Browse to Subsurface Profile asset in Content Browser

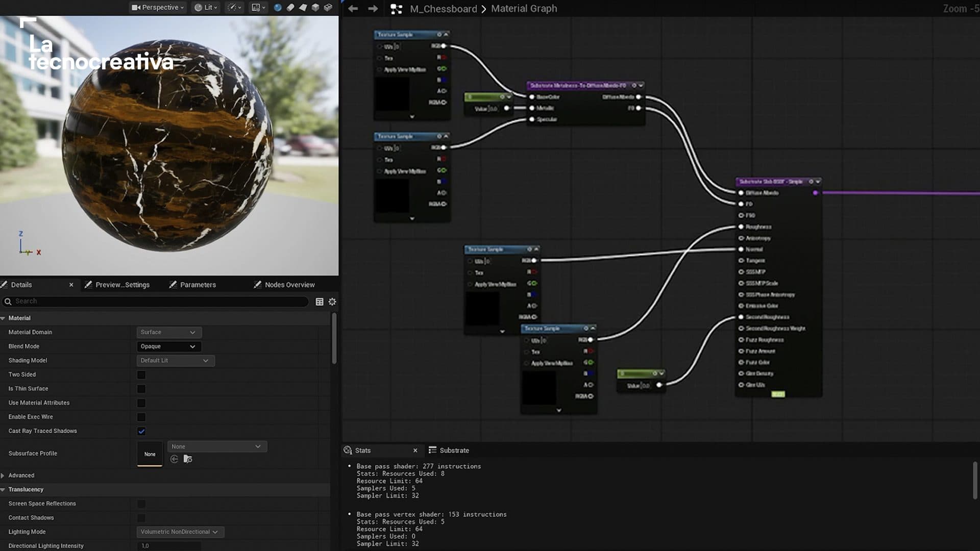188,459
